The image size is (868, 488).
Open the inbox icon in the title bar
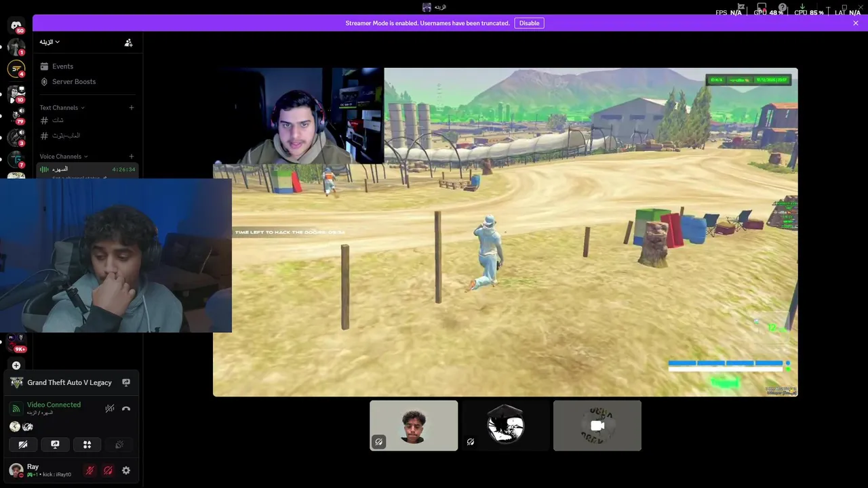tap(762, 8)
